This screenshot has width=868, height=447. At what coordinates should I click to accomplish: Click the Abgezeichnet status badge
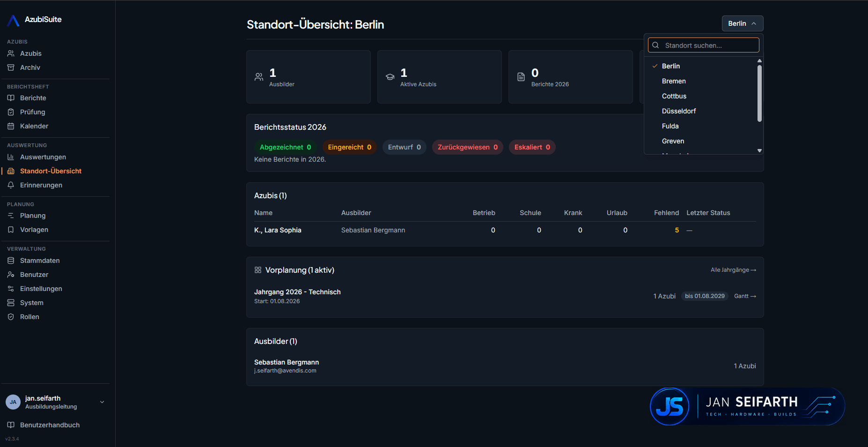(286, 147)
